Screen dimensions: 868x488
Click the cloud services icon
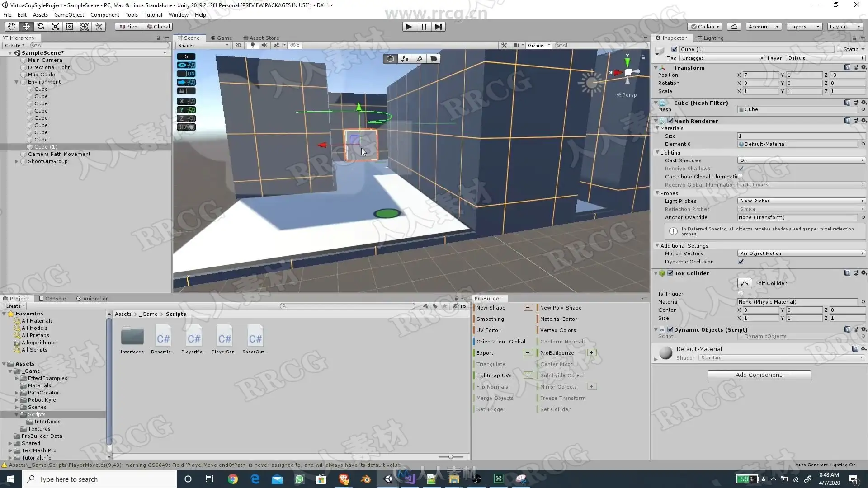(734, 27)
